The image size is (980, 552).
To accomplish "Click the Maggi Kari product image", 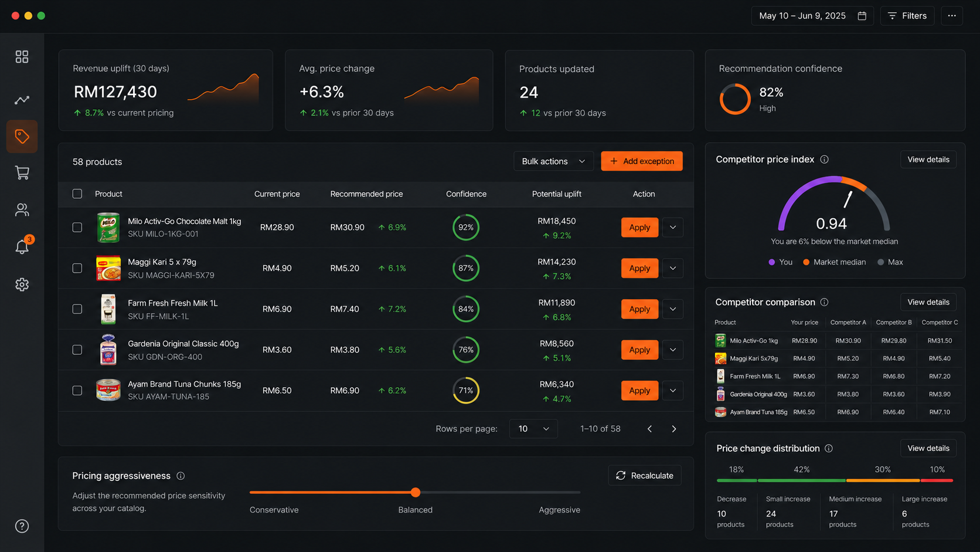I will click(x=108, y=268).
